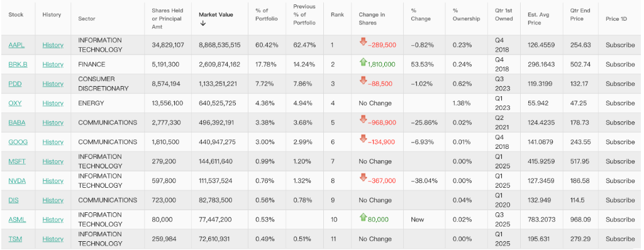This screenshot has width=644, height=250.
Task: View History for the NVDA row
Action: [53, 181]
